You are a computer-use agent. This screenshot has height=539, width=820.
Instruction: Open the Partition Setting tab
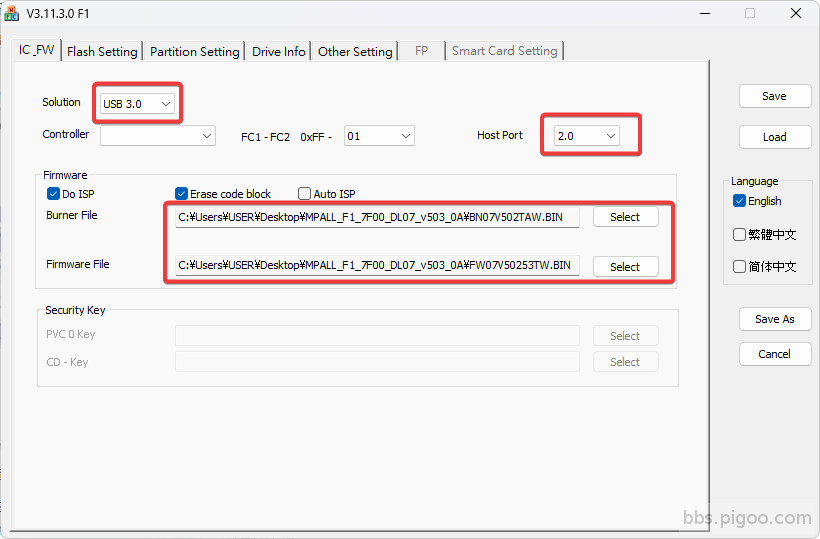(195, 51)
